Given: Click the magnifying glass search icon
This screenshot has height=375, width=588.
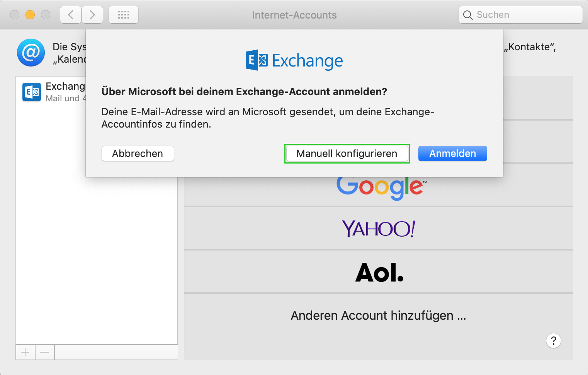Looking at the screenshot, I should pyautogui.click(x=467, y=15).
